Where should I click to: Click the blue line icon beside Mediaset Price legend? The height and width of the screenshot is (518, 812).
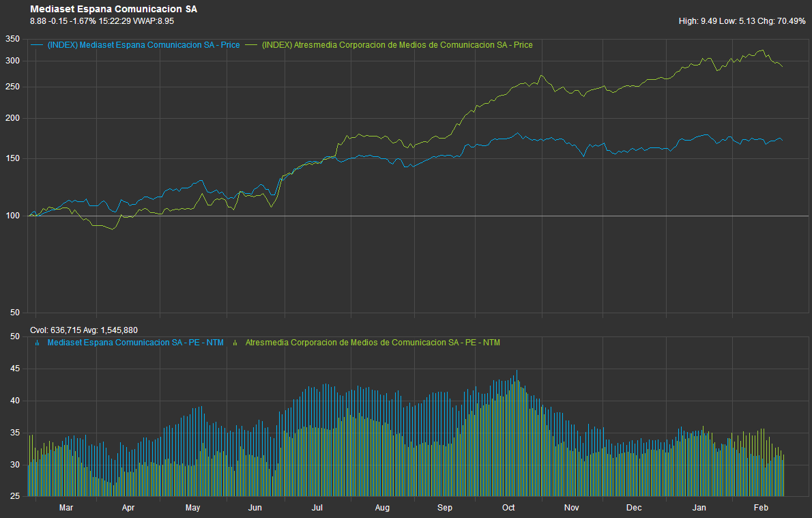pos(37,45)
